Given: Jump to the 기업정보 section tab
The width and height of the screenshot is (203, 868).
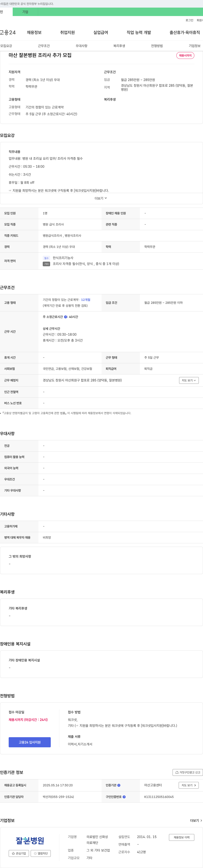Looking at the screenshot, I should tap(195, 46).
